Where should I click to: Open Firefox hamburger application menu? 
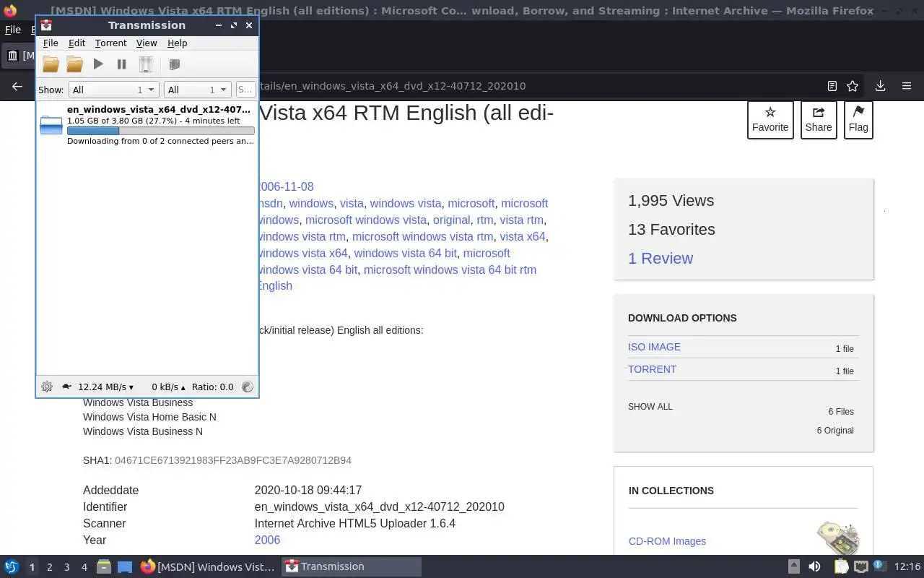pos(907,86)
